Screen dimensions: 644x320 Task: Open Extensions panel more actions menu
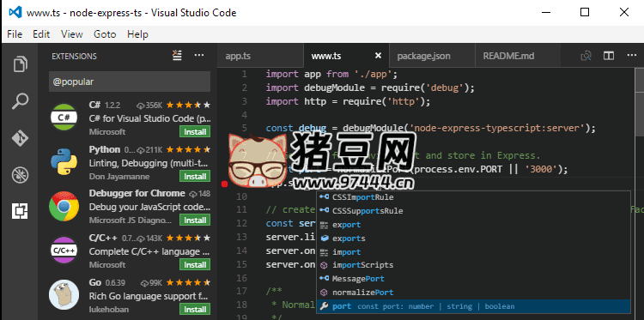click(199, 56)
